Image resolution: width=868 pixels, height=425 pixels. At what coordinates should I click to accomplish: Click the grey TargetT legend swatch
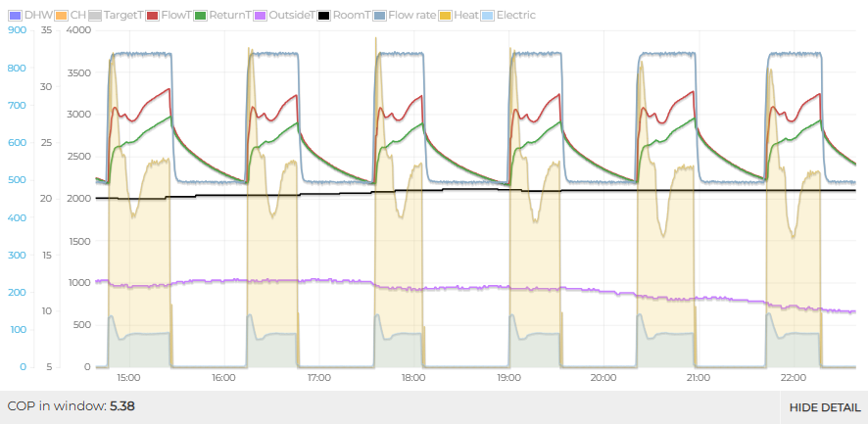click(95, 16)
